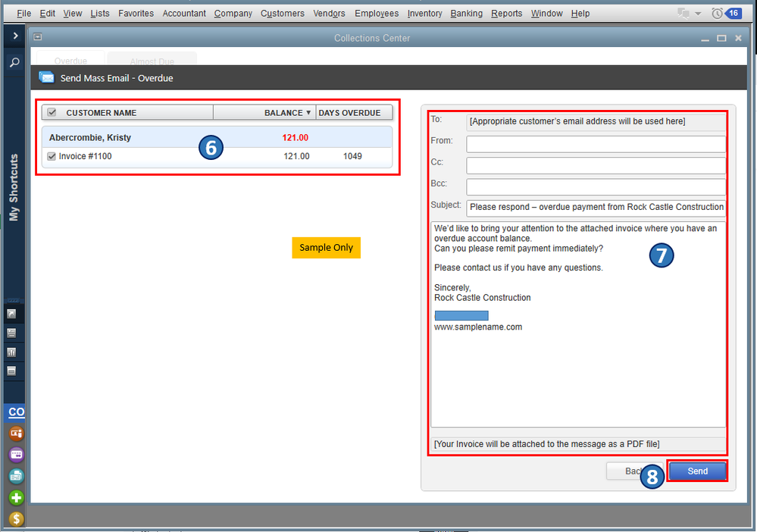This screenshot has height=532, width=757.
Task: Click the red 121.00 balance amount
Action: 295,138
